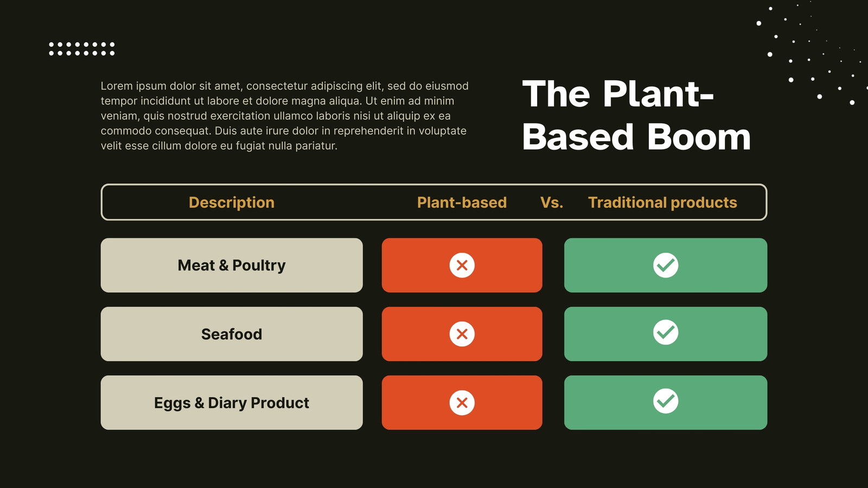
Task: Click the X icon in Meat & Poultry row
Action: pyautogui.click(x=462, y=265)
